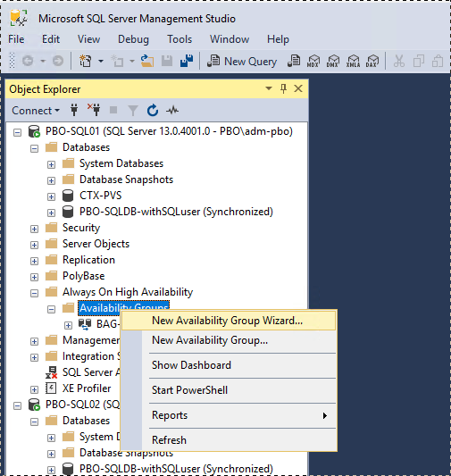
Task: Collapse the Availability Groups folder
Action: [x=51, y=310]
